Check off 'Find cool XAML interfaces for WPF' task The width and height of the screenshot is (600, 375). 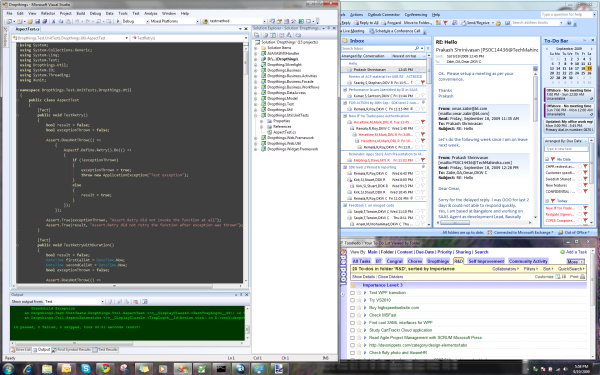pyautogui.click(x=352, y=323)
